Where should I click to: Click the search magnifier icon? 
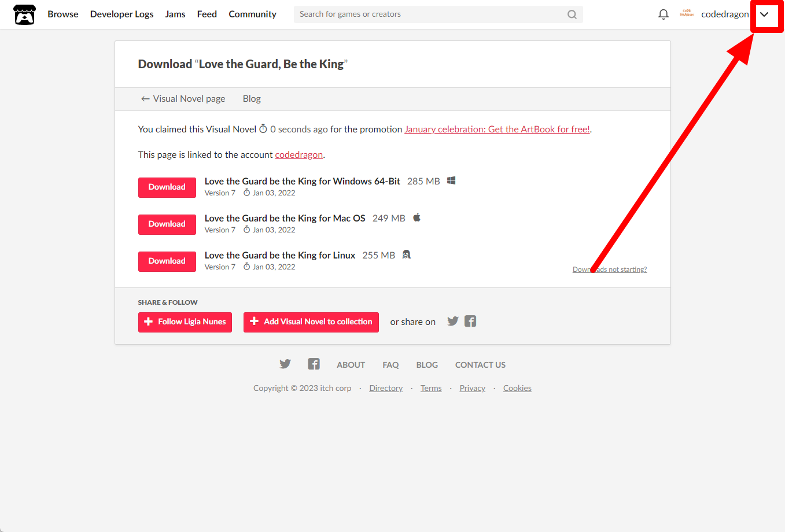pos(572,14)
